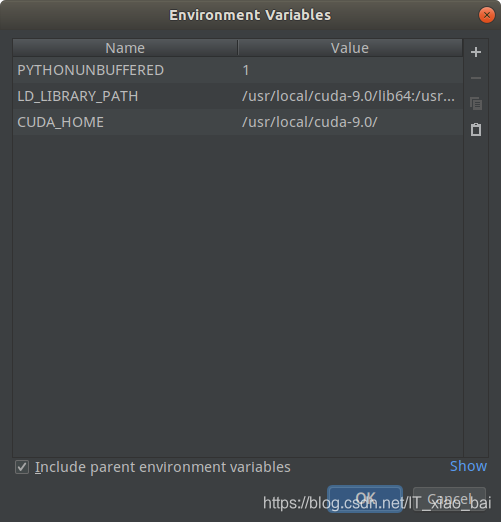Paste variables with the clipboard icon
This screenshot has width=501, height=522.
476,129
